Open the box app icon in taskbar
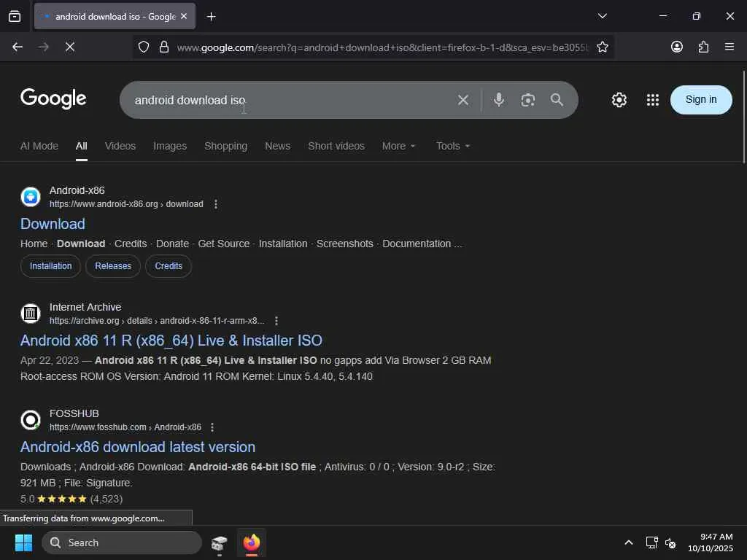Image resolution: width=747 pixels, height=560 pixels. (x=219, y=542)
